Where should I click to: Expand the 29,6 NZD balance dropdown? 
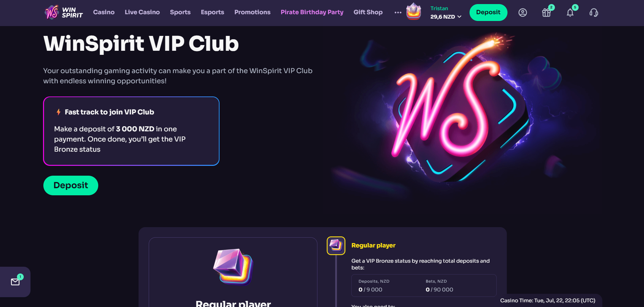pos(446,17)
